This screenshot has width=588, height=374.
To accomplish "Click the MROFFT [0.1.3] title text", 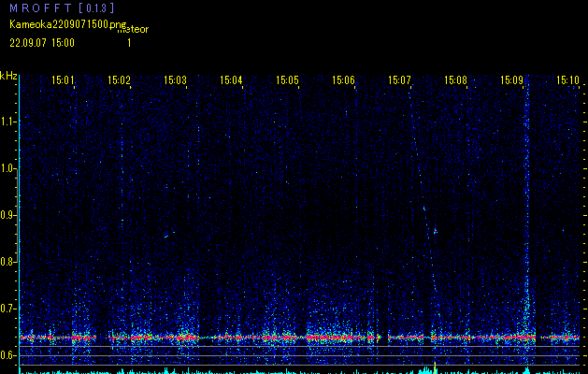I will (62, 7).
